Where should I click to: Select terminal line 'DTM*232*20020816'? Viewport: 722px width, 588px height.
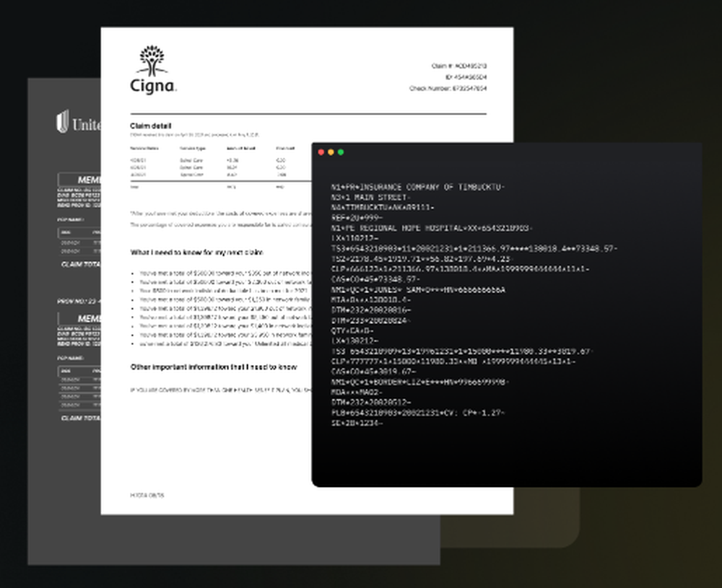tap(371, 310)
